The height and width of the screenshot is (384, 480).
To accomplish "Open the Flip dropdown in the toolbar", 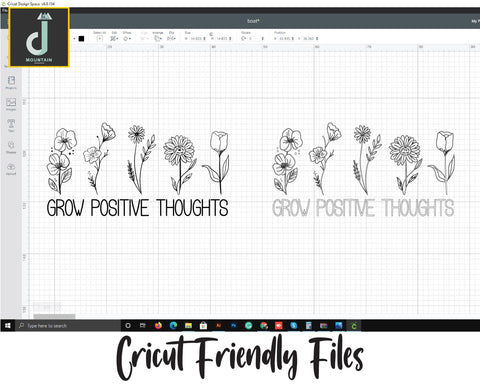I will [171, 38].
